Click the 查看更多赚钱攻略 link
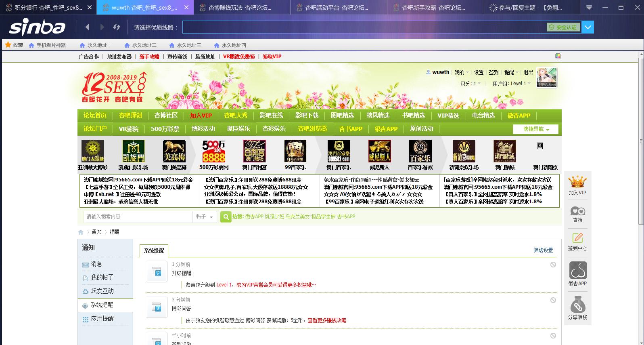This screenshot has height=345, width=644. pos(327,320)
